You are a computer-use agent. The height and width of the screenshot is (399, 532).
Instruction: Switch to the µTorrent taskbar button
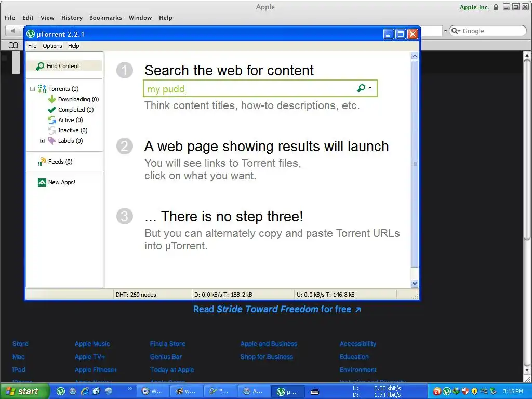[288, 392]
